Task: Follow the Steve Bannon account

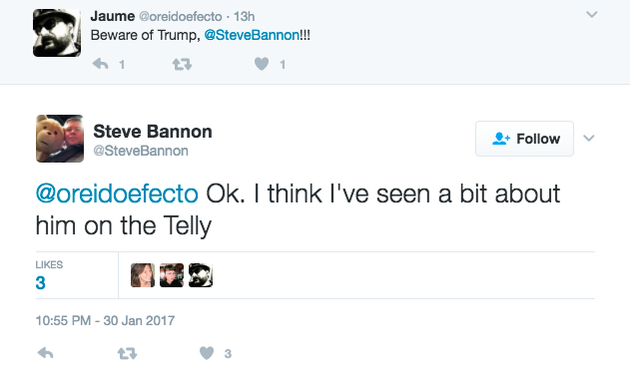Action: click(524, 139)
